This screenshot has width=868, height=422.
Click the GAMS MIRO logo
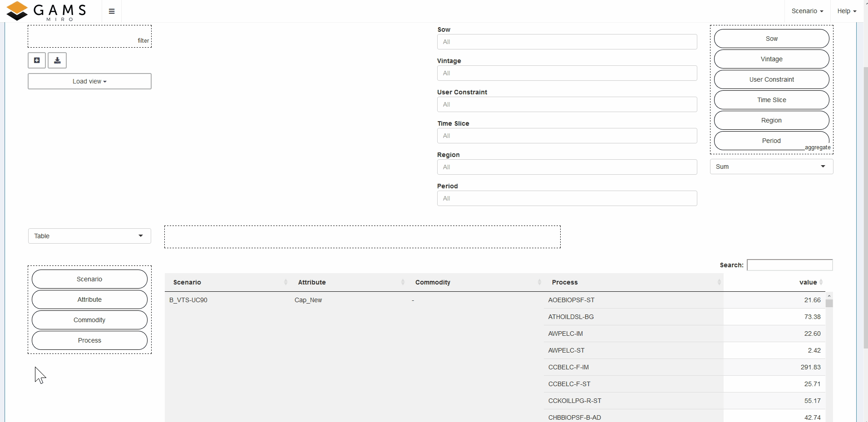tap(46, 11)
